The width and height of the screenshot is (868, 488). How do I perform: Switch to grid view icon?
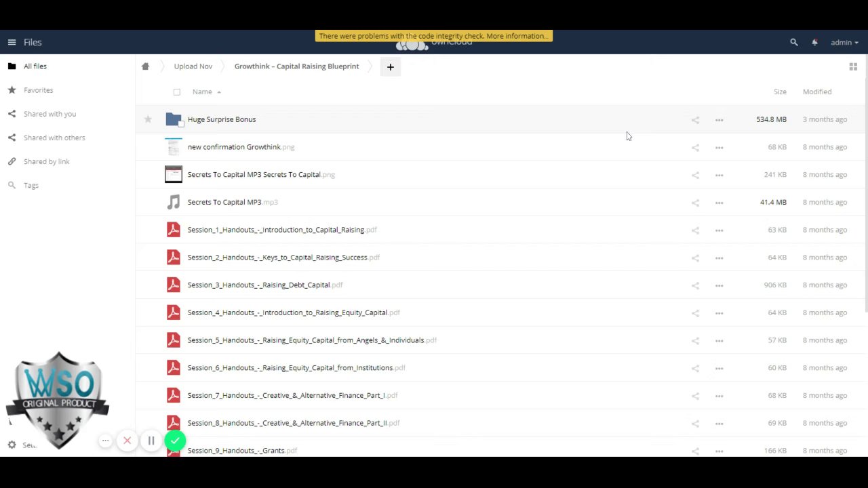click(x=853, y=66)
